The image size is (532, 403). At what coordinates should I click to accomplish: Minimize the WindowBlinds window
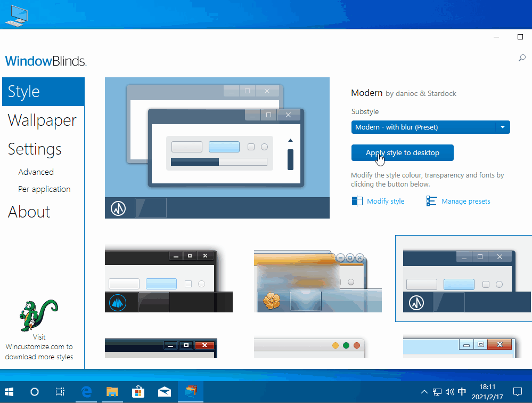496,37
